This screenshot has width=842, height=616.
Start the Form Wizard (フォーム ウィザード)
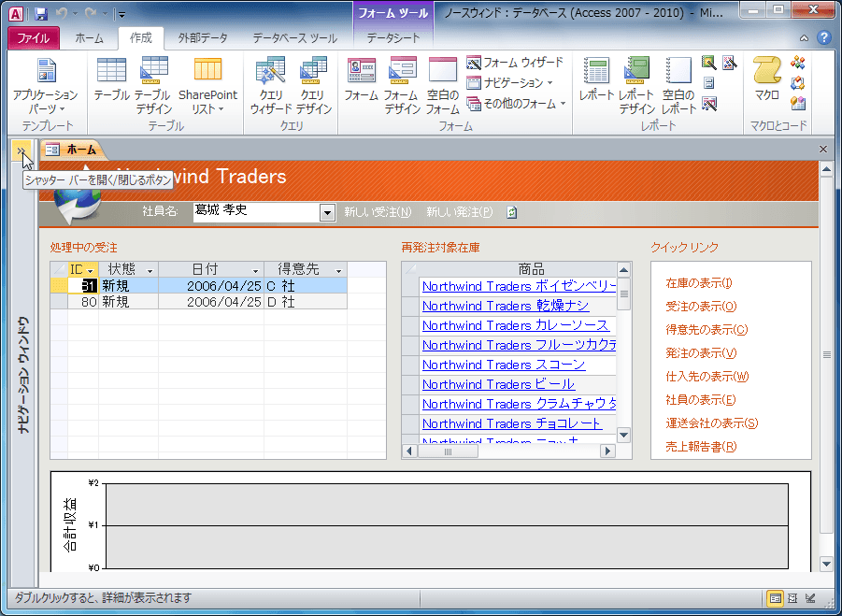[515, 63]
